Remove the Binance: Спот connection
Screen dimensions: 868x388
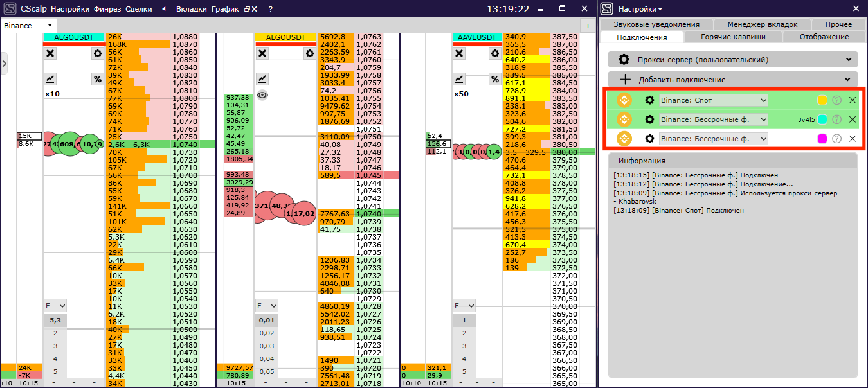pyautogui.click(x=853, y=100)
